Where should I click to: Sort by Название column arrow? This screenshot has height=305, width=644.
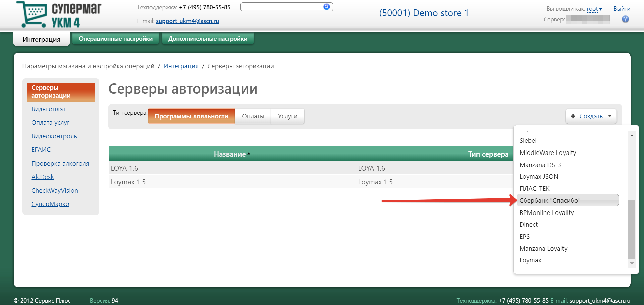point(249,154)
